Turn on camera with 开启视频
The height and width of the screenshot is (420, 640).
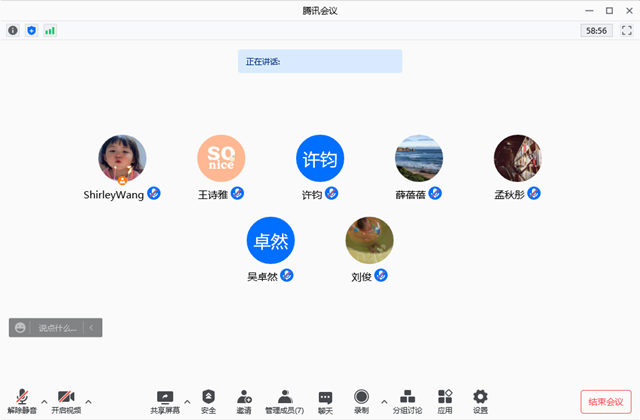tap(66, 400)
